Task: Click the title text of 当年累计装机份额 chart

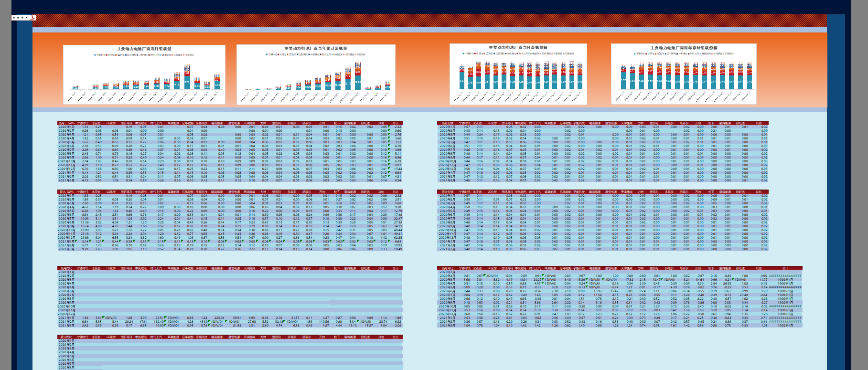Action: pos(684,48)
